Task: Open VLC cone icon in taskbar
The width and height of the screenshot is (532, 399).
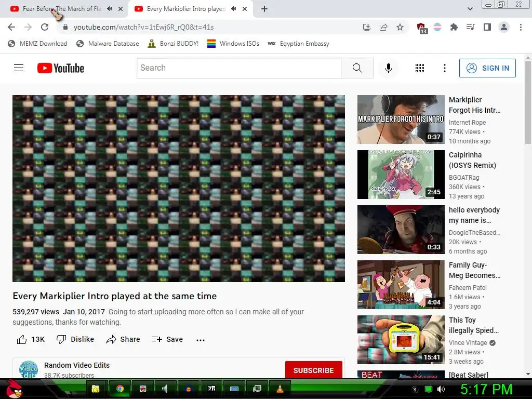Action: (x=280, y=389)
